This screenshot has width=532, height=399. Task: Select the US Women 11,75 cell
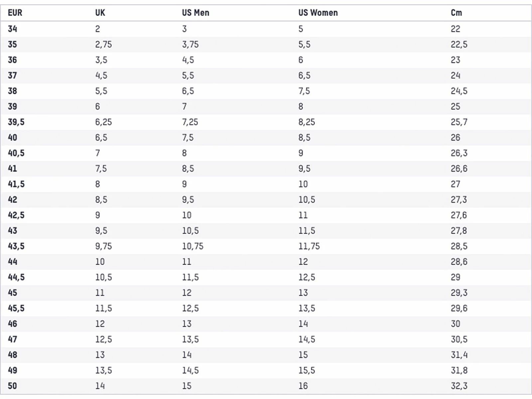(309, 246)
